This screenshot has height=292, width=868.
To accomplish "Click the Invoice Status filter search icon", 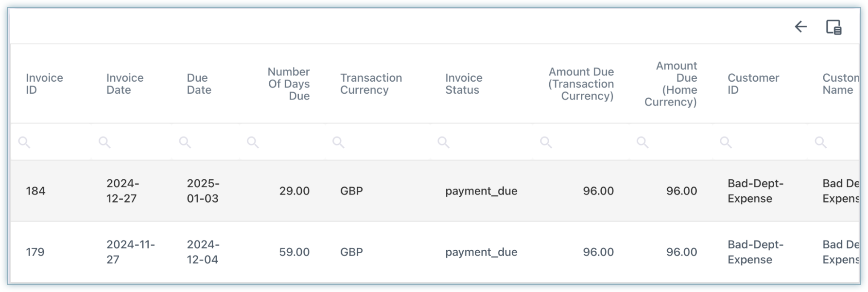I will [x=443, y=142].
